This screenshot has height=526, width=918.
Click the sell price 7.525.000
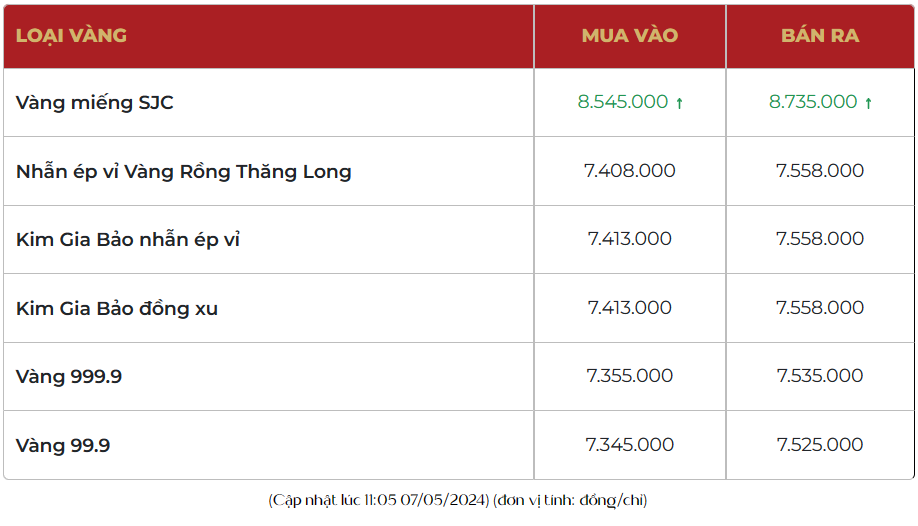coord(820,445)
